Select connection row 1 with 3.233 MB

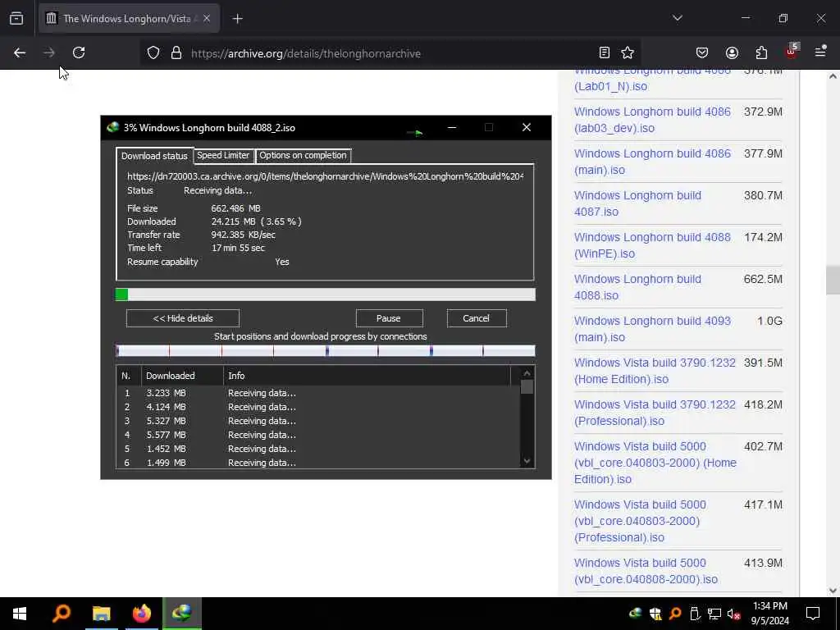[318, 393]
